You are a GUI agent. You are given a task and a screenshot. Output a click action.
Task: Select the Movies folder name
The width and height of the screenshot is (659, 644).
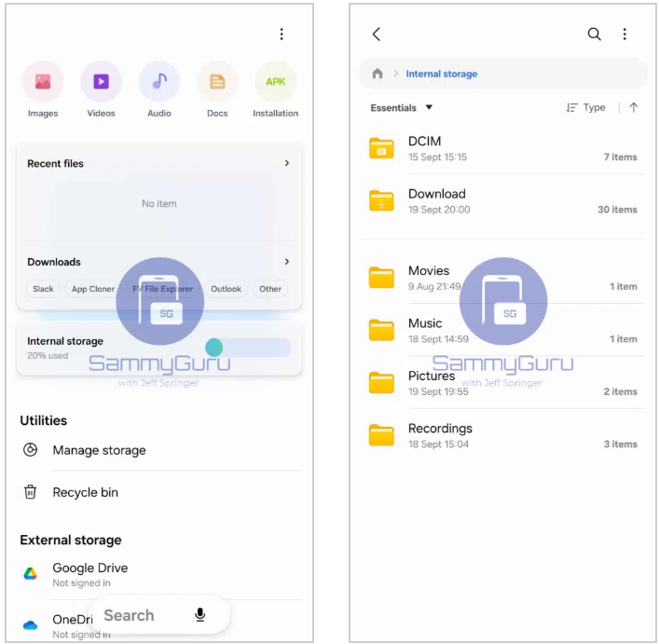coord(429,270)
